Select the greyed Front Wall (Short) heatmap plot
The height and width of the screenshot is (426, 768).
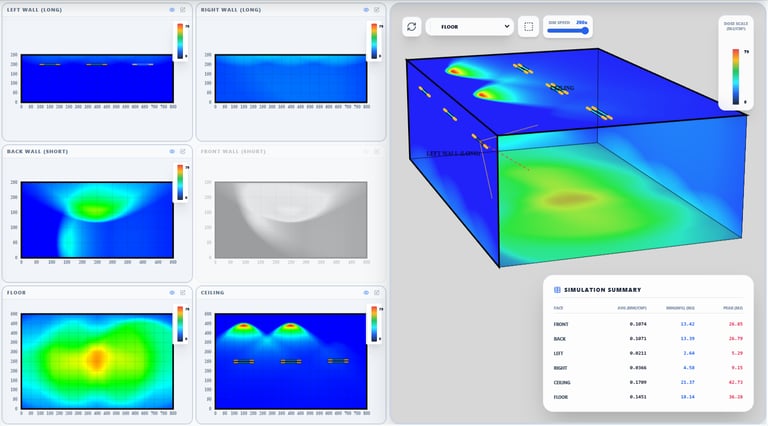tap(291, 220)
